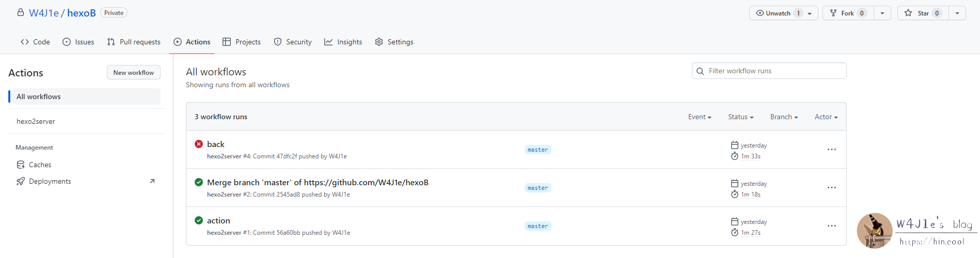The image size is (980, 258).
Task: Star the repository
Action: 923,13
